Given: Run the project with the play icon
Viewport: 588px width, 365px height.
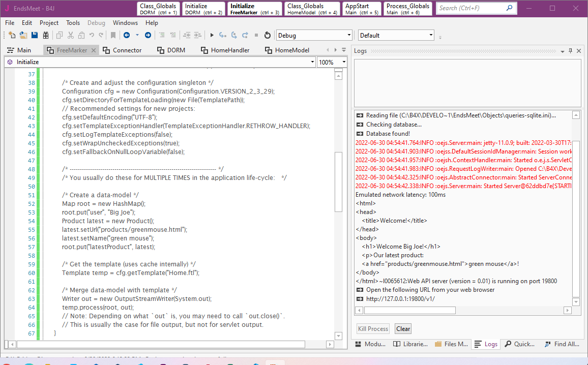Looking at the screenshot, I should pyautogui.click(x=212, y=35).
